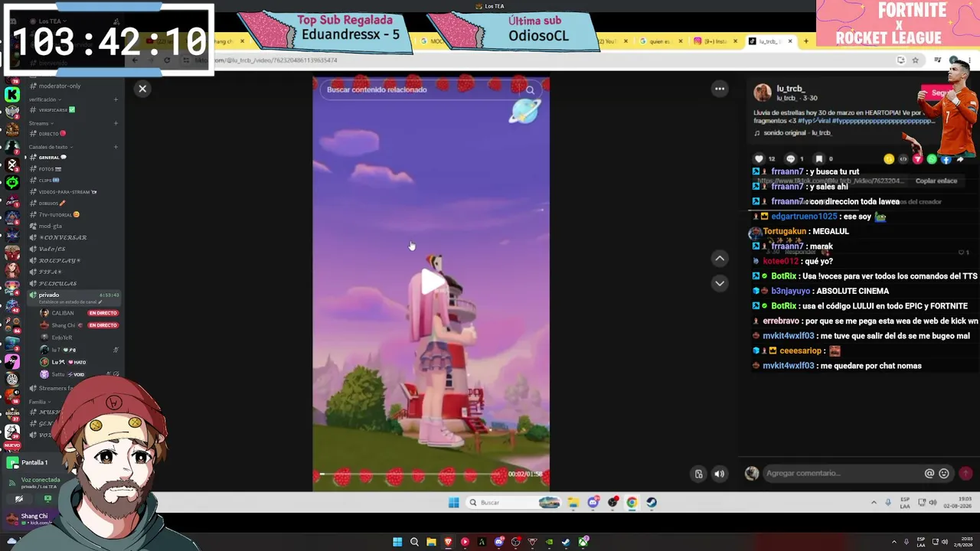980x551 pixels.
Task: Open the CLIPS channel
Action: point(49,181)
